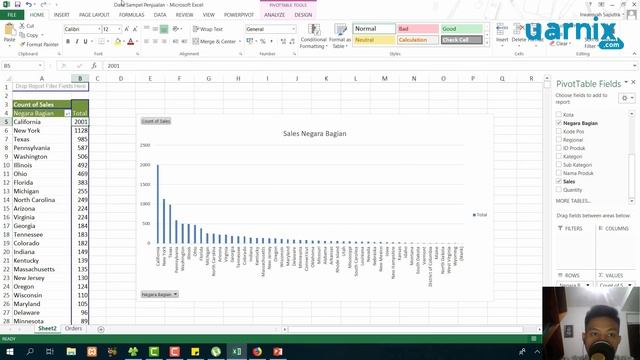Toggle bold formatting

point(68,41)
